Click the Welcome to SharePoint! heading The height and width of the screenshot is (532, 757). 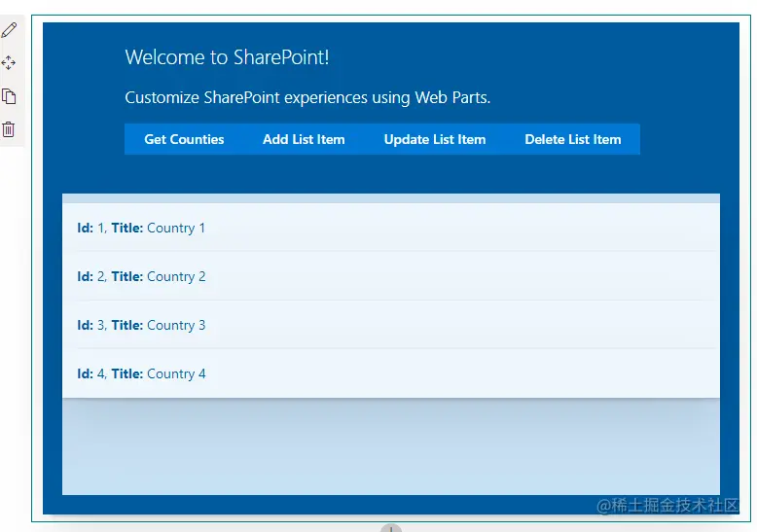(x=227, y=57)
